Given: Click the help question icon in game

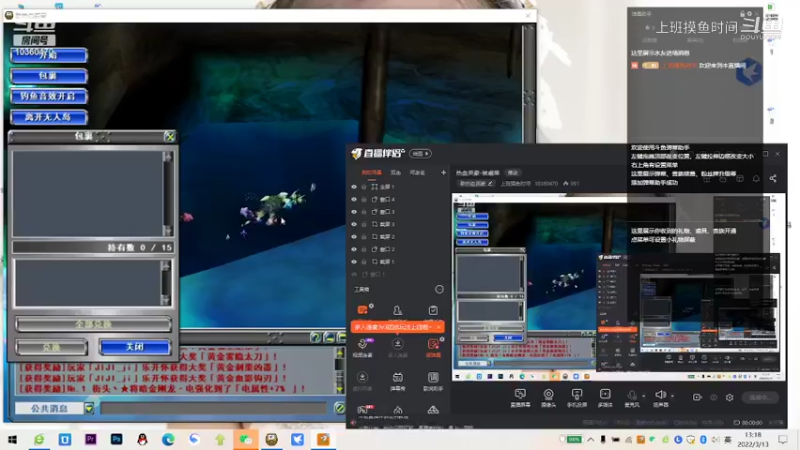Looking at the screenshot, I should [315, 337].
